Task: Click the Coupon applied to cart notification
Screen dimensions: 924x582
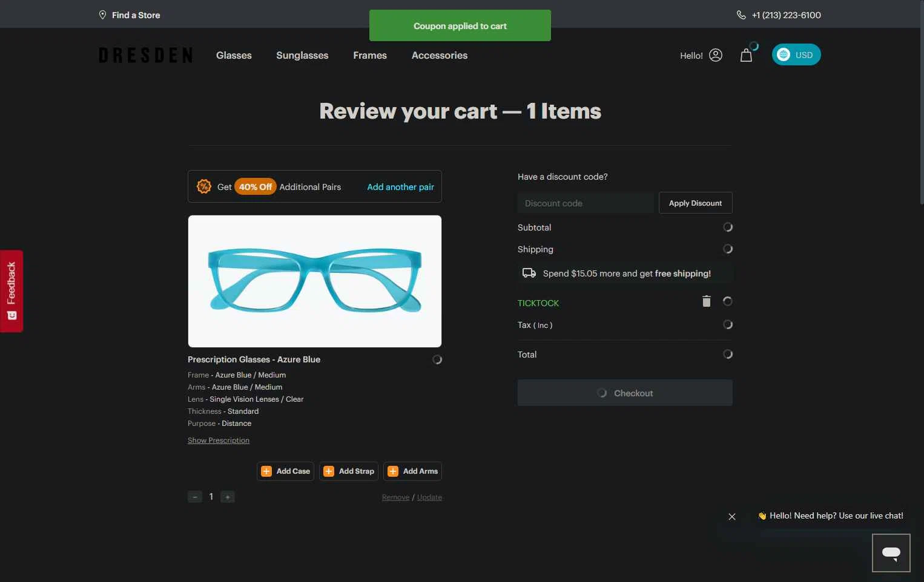Action: (x=460, y=25)
